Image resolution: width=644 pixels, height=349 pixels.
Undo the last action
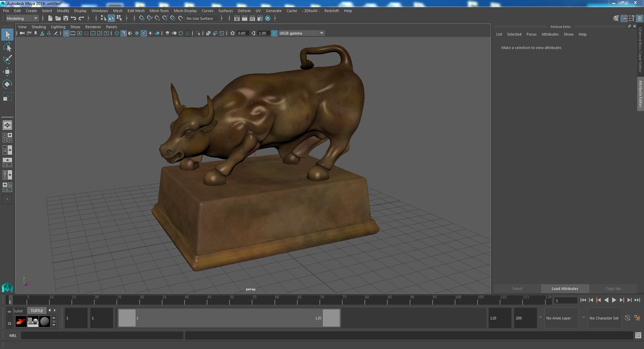pos(73,18)
